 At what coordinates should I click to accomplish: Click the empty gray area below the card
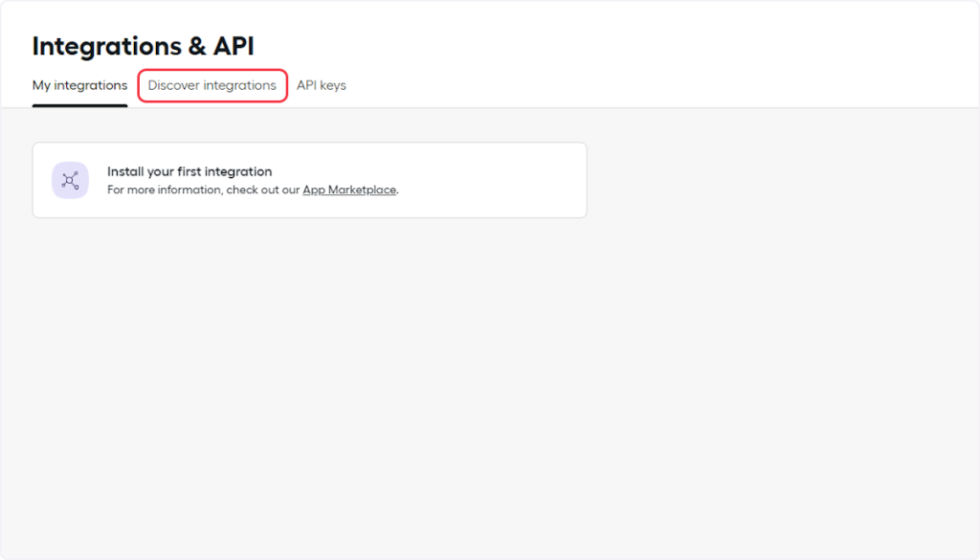point(306,383)
